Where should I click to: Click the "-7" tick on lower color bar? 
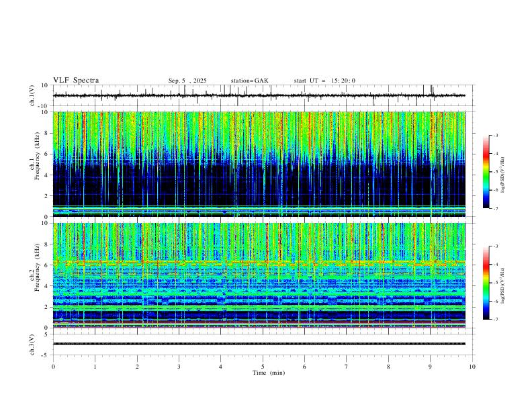click(495, 320)
